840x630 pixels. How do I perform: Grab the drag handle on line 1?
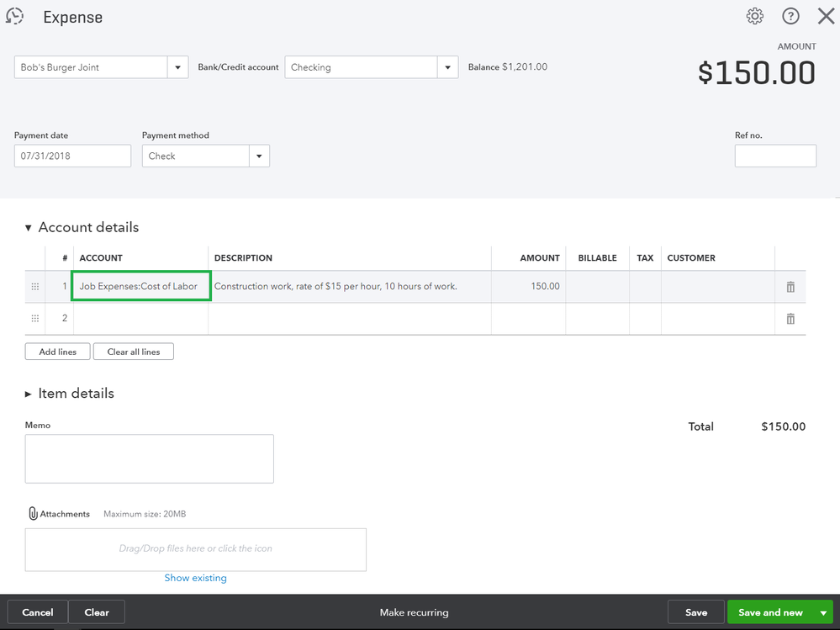click(35, 287)
